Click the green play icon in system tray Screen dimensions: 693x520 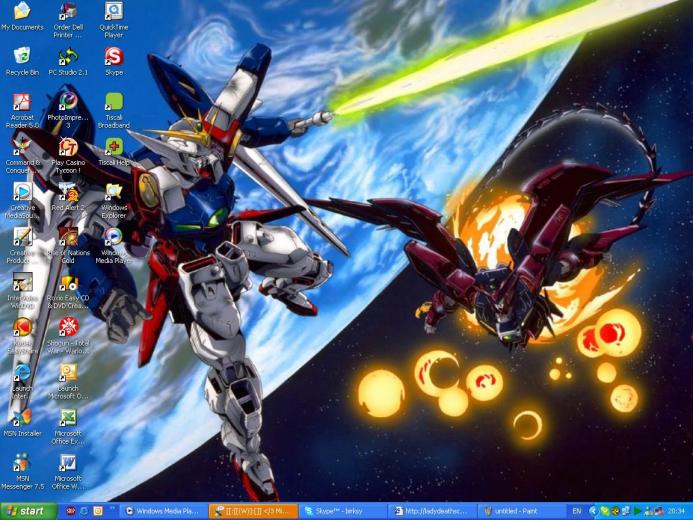(x=637, y=511)
